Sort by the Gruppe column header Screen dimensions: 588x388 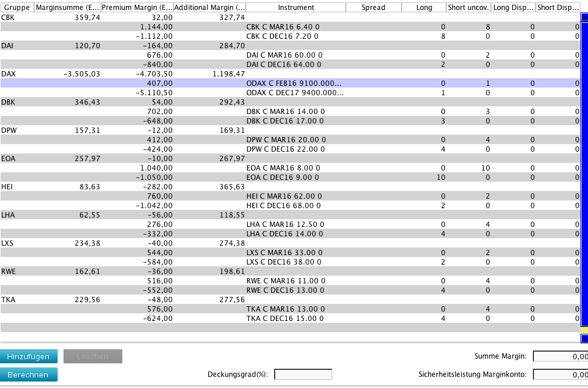(16, 8)
